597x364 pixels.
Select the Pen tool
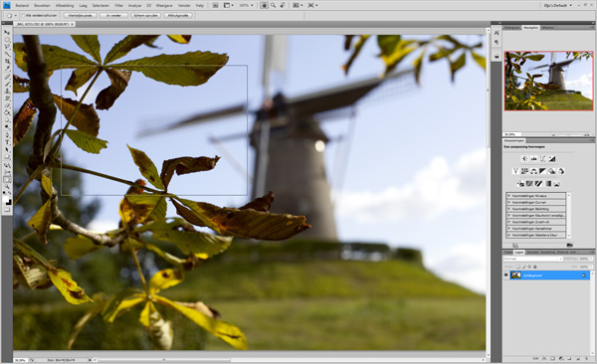click(7, 135)
